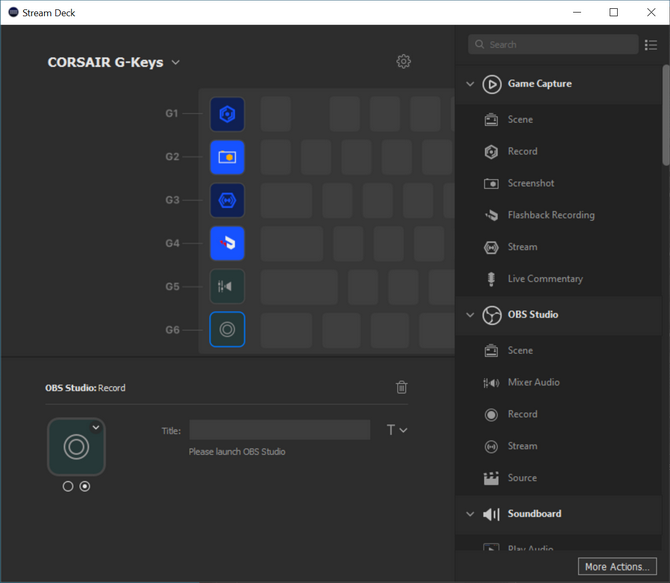Click the Stream Deck title bar app icon
670x583 pixels.
click(x=14, y=12)
